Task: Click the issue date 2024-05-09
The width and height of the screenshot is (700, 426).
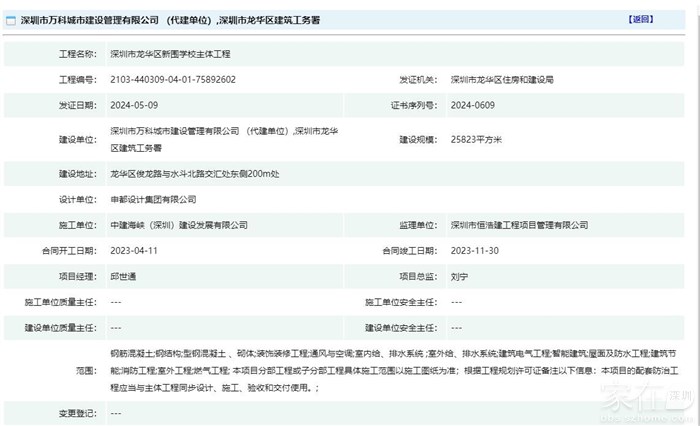Action: [x=133, y=104]
